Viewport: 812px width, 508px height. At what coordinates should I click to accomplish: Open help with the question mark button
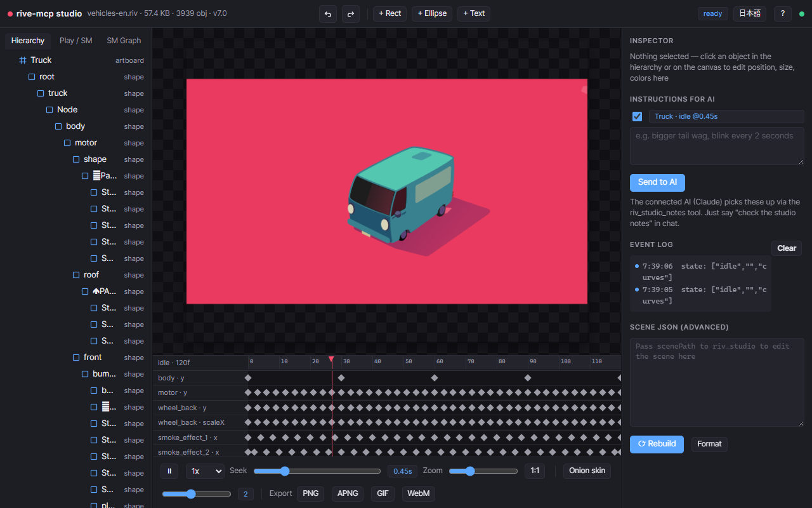pos(782,13)
